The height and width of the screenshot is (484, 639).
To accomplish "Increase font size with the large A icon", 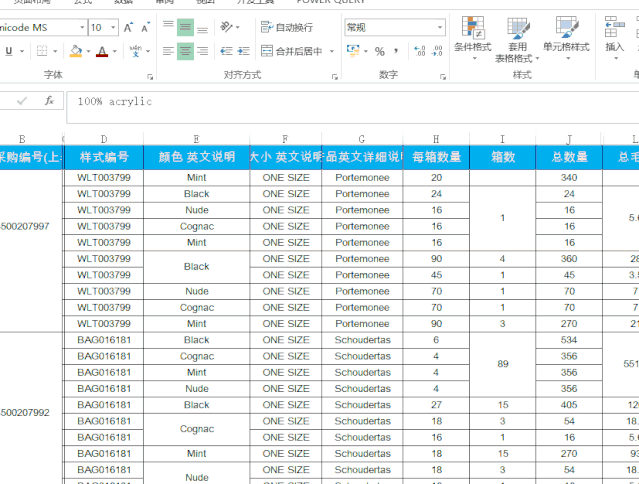I will tap(128, 28).
